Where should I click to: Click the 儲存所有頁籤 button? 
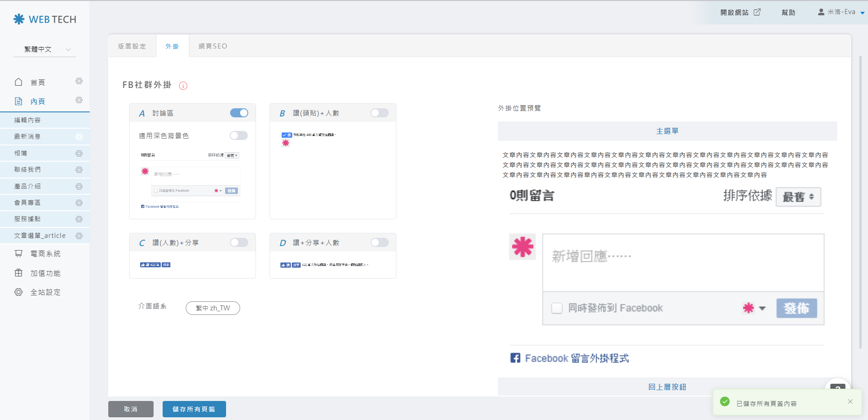tap(194, 409)
